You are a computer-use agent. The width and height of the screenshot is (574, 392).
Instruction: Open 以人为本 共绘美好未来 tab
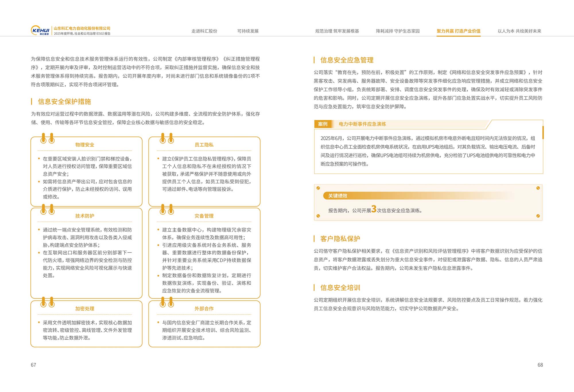[519, 31]
